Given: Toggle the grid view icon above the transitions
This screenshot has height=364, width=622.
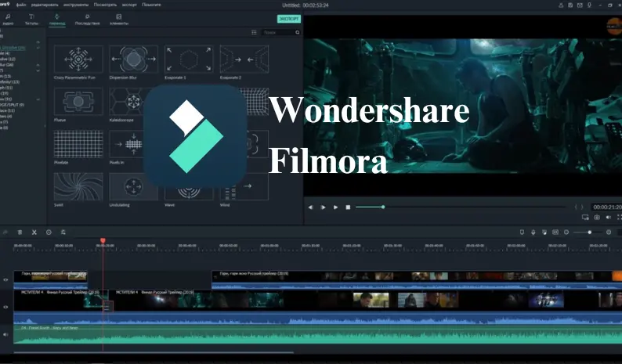Looking at the screenshot, I should pyautogui.click(x=254, y=33).
